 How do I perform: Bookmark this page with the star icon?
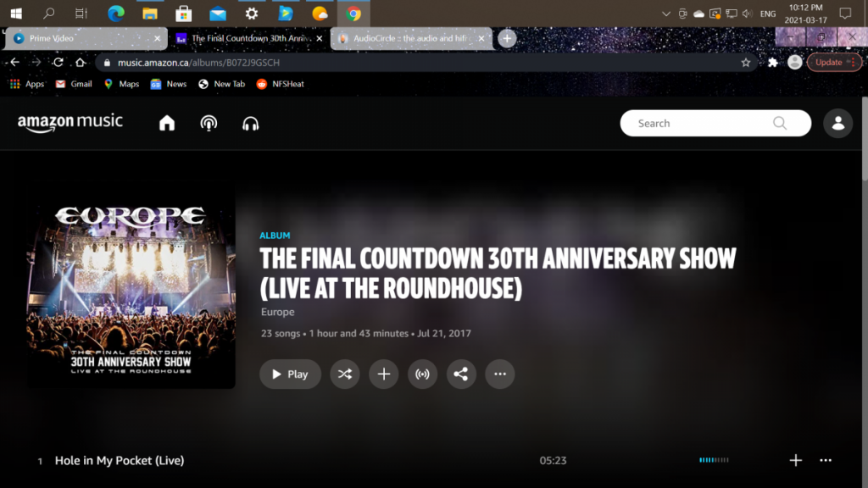pos(746,63)
